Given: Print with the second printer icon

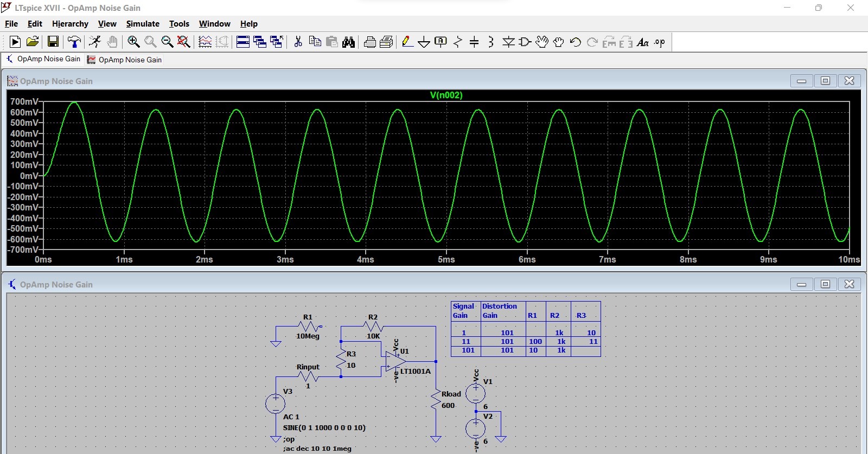Looking at the screenshot, I should [387, 42].
